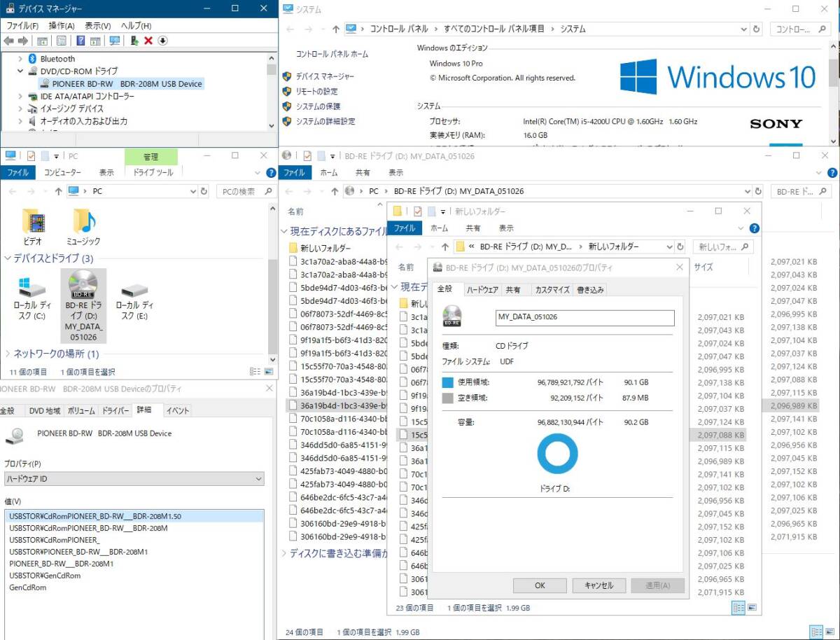Open システムの保護 link
The image size is (840, 640).
[318, 106]
